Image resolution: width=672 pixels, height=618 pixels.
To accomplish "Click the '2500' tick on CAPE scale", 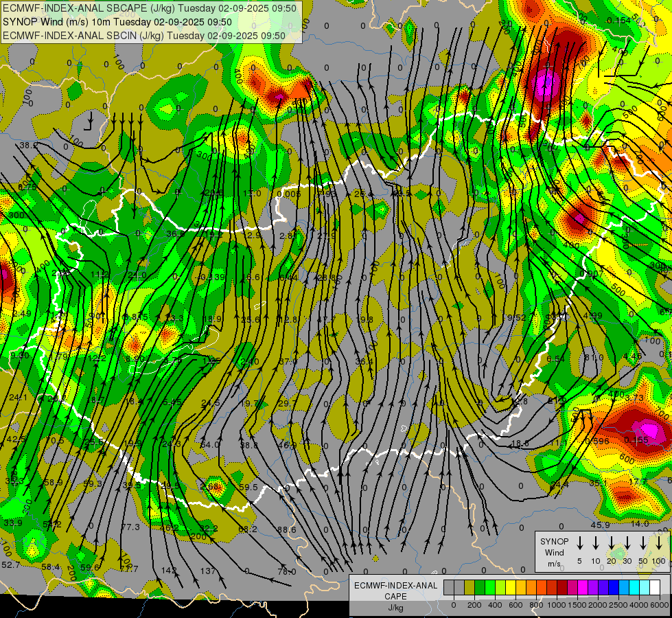I will pyautogui.click(x=618, y=605).
